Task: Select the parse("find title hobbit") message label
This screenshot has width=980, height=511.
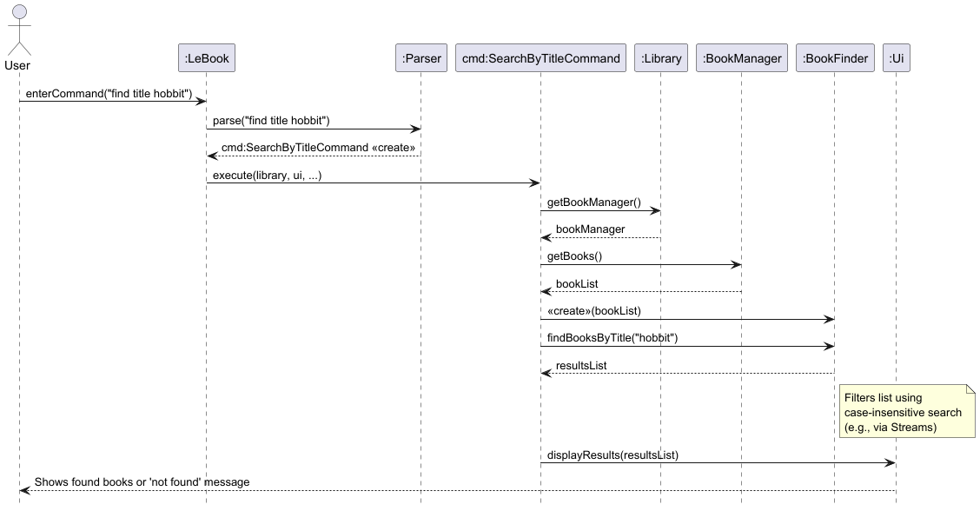Action: pos(271,121)
